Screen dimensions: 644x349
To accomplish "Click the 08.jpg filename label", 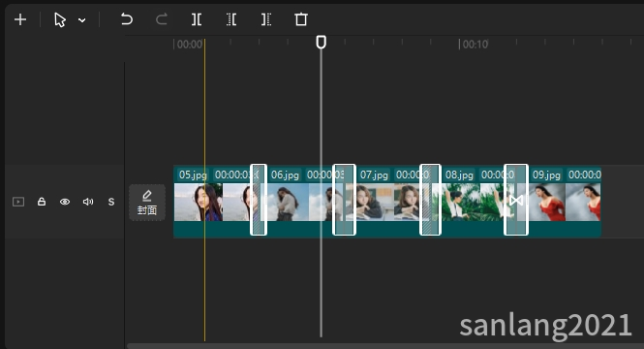I will point(459,175).
